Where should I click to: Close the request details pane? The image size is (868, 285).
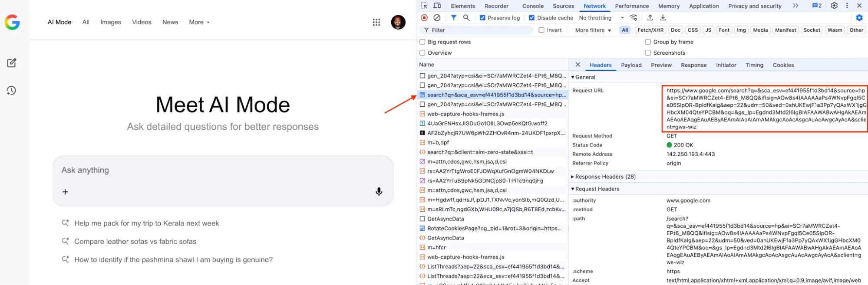click(x=578, y=65)
